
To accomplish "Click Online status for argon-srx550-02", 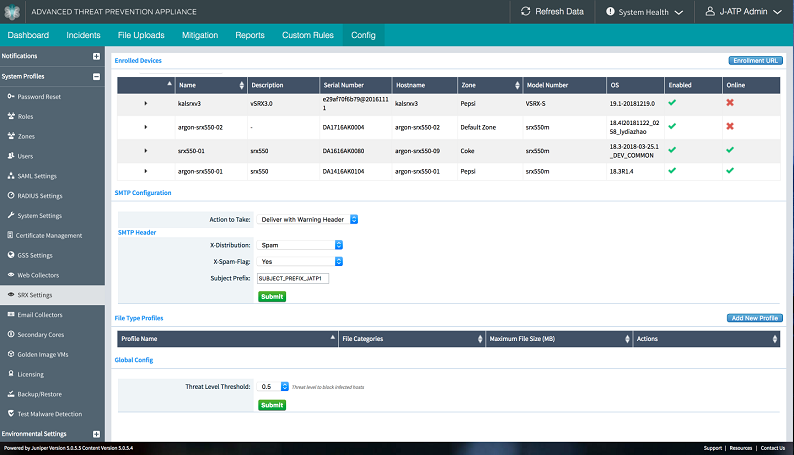I will pyautogui.click(x=730, y=127).
